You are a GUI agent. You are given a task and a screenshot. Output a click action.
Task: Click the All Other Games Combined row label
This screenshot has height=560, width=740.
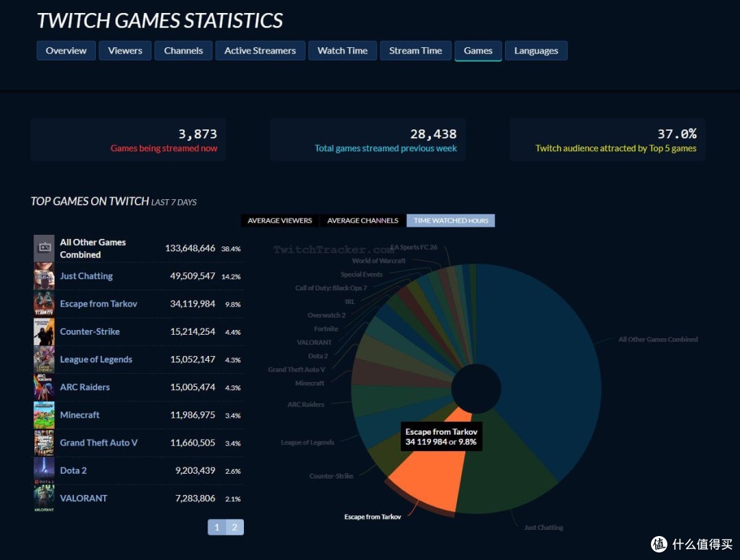tap(93, 248)
